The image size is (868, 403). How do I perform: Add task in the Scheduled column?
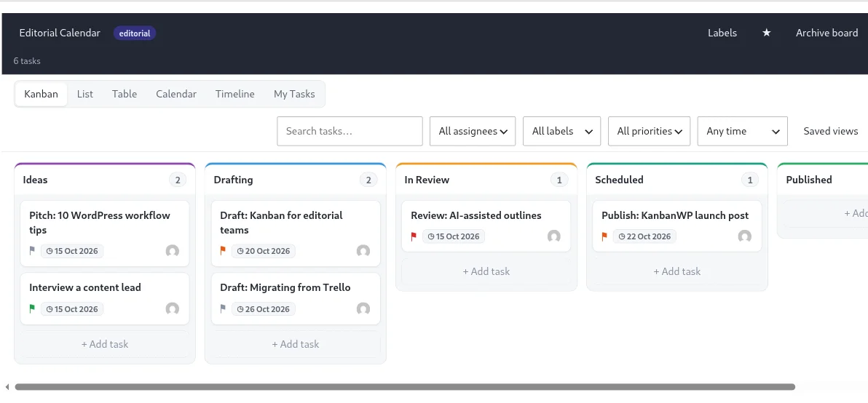coord(677,271)
